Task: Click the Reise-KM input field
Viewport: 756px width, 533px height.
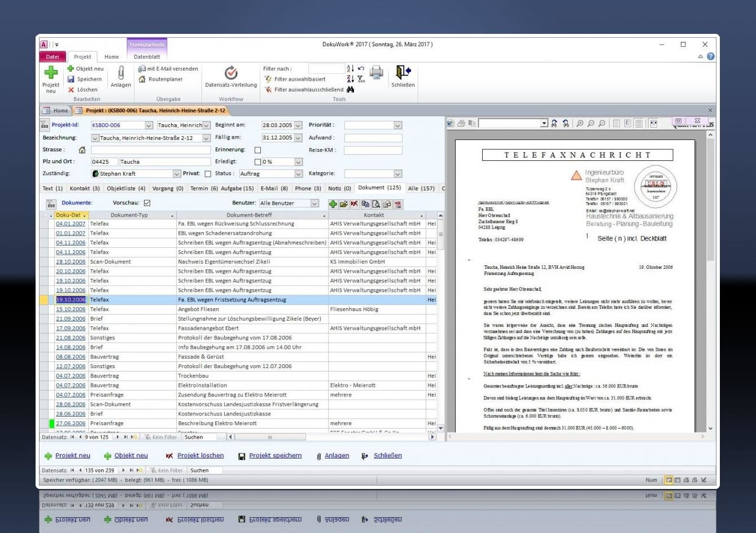Action: click(373, 150)
